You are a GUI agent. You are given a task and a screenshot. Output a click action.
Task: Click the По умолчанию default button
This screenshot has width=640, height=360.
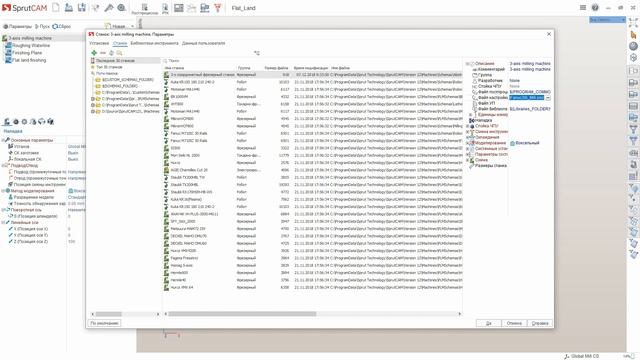(104, 323)
